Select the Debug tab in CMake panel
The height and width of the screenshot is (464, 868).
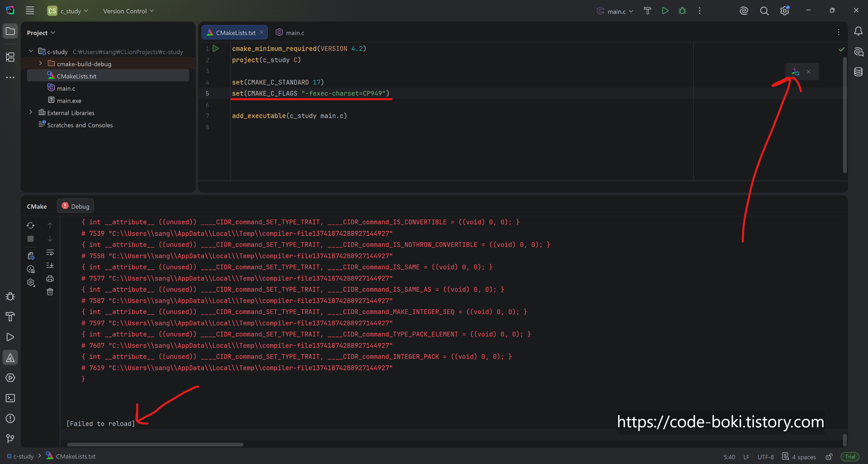coord(76,206)
